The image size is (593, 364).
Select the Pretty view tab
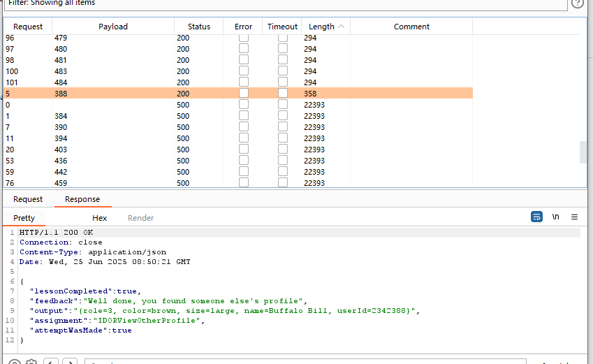click(24, 218)
